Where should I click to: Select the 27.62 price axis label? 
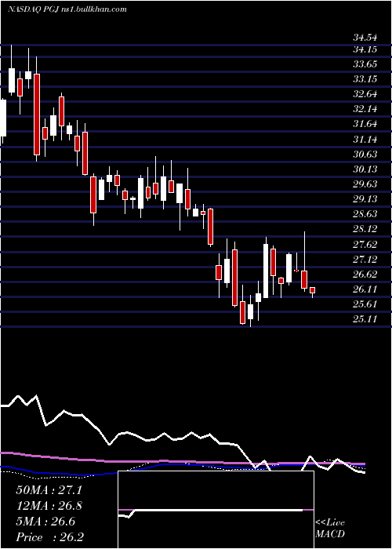[x=365, y=245]
